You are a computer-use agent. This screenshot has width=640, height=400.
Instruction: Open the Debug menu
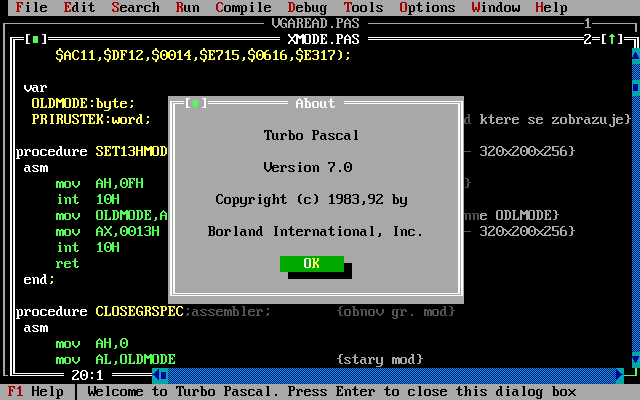[x=307, y=7]
